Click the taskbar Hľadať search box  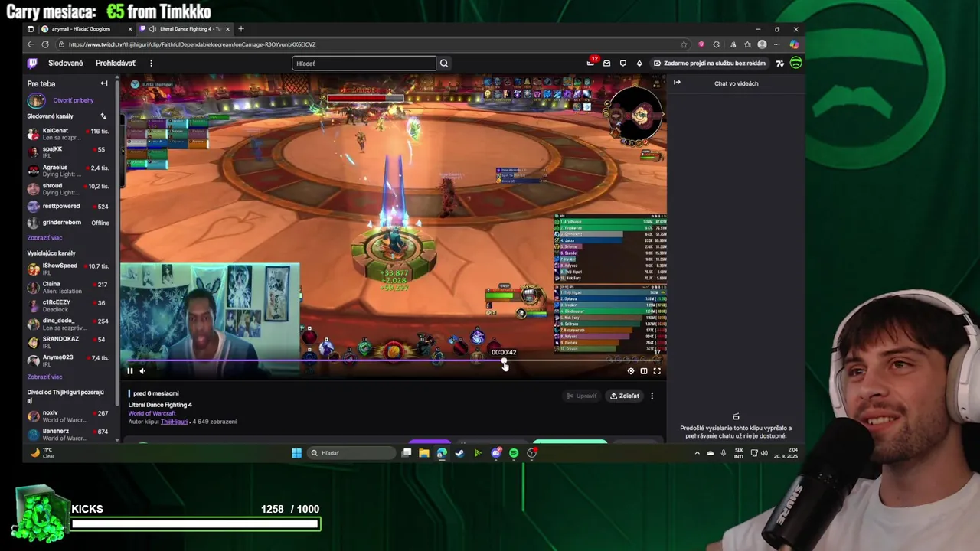point(353,453)
